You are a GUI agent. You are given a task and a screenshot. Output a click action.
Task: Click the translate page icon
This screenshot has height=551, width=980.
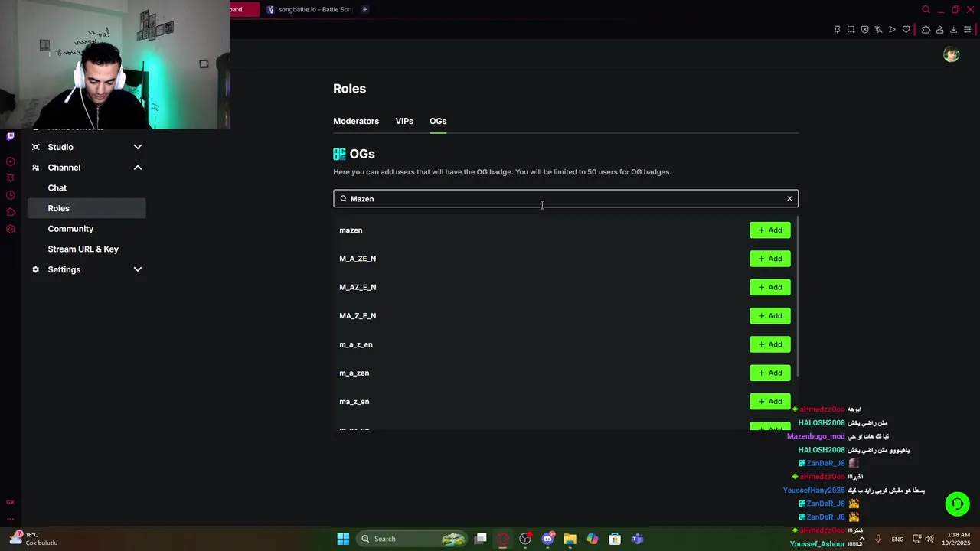878,30
